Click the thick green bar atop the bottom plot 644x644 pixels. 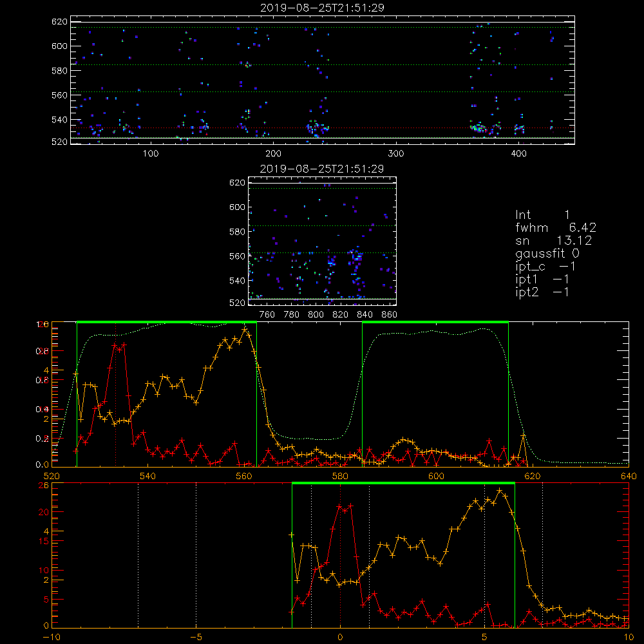pos(403,484)
